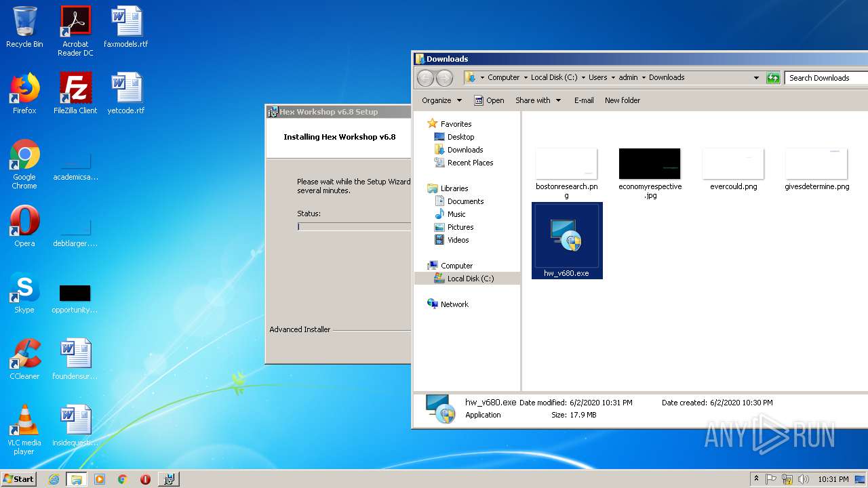The image size is (868, 488).
Task: Click Windows Explorer taskbar button
Action: (x=77, y=479)
